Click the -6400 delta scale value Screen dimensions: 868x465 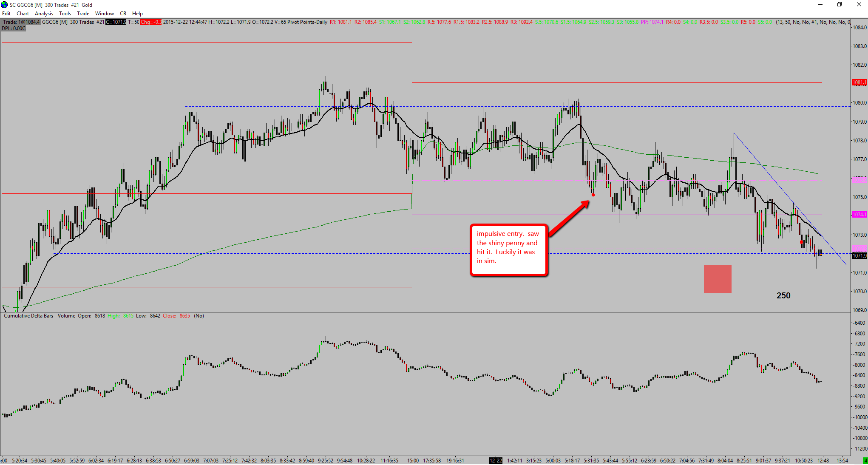[x=859, y=323]
